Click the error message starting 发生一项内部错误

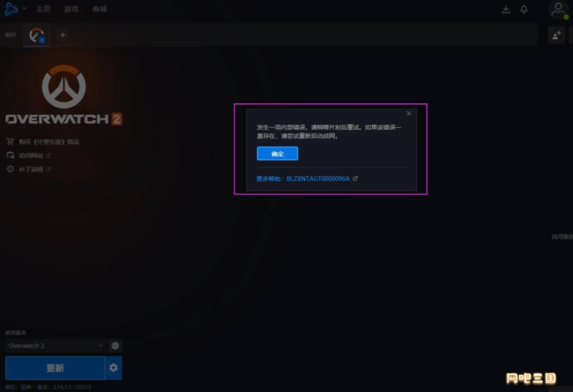pyautogui.click(x=329, y=131)
